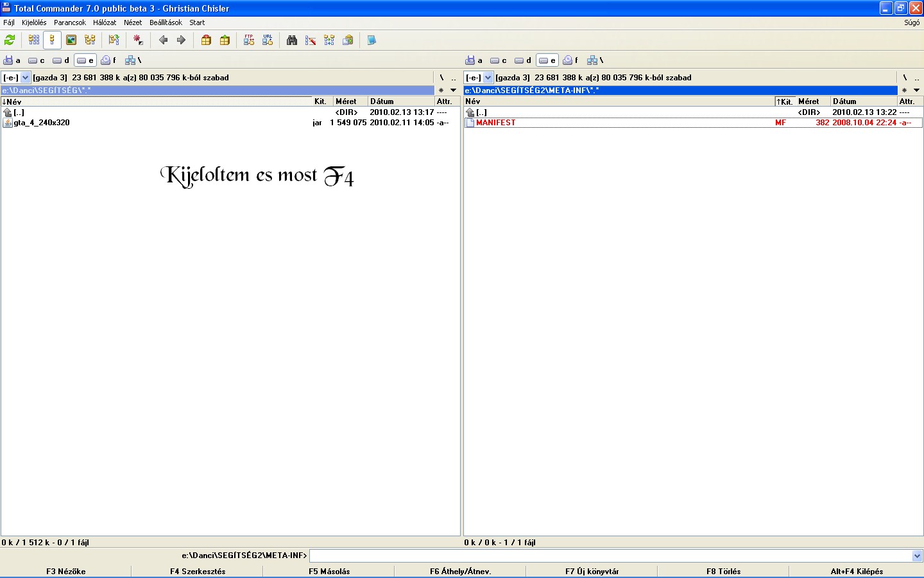Open the multi-rename tool icon
This screenshot has height=578, width=924.
(311, 40)
